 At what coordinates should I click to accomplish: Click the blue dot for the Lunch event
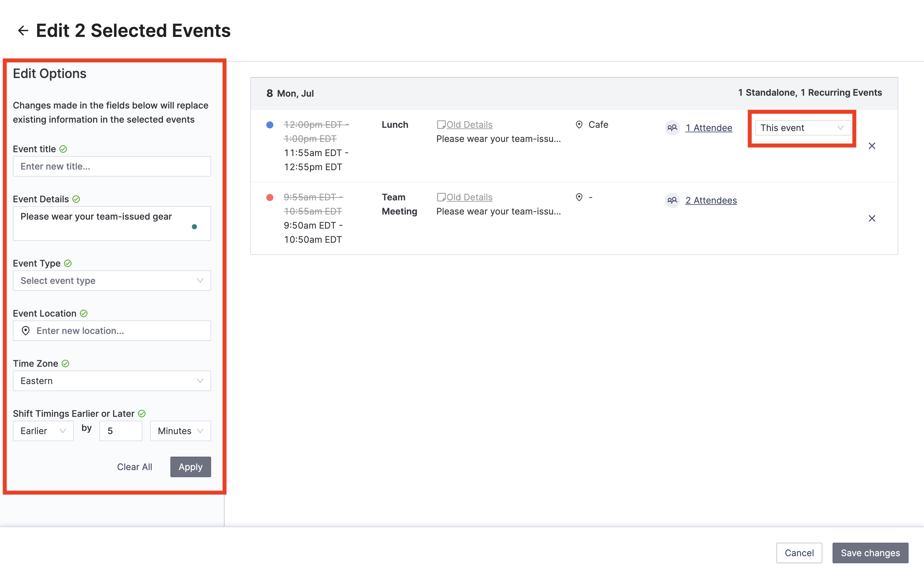pyautogui.click(x=270, y=125)
